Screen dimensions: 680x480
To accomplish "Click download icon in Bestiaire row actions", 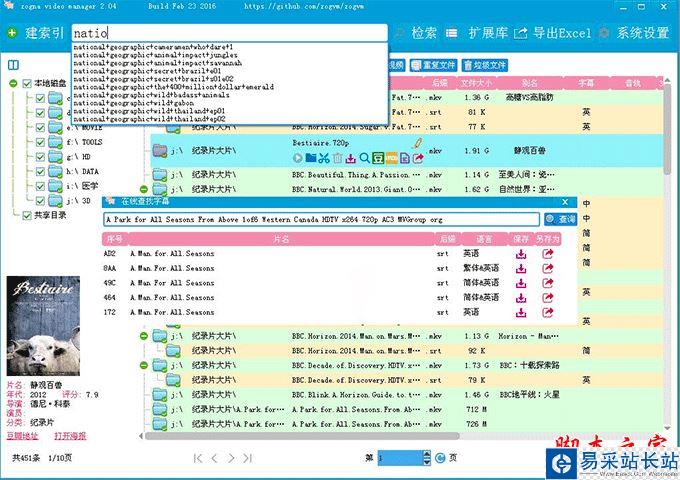I will (x=350, y=158).
